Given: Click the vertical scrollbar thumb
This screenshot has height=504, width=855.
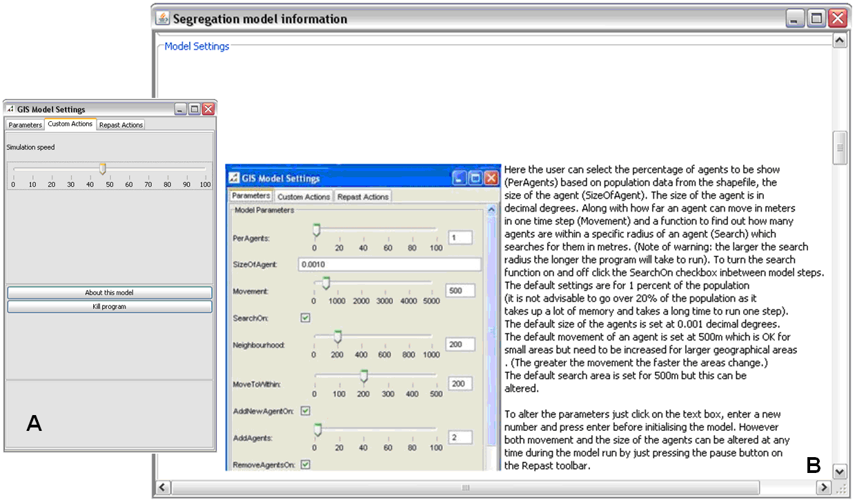Looking at the screenshot, I should 840,148.
